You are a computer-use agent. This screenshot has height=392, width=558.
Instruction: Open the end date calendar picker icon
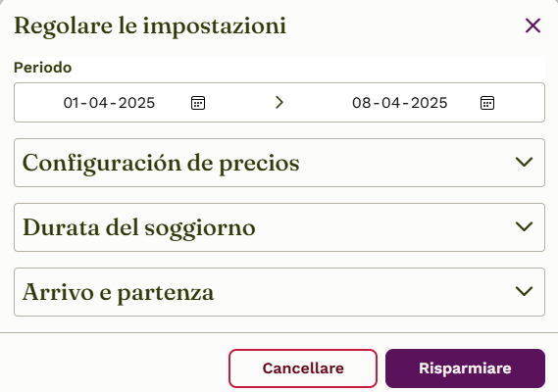click(487, 103)
